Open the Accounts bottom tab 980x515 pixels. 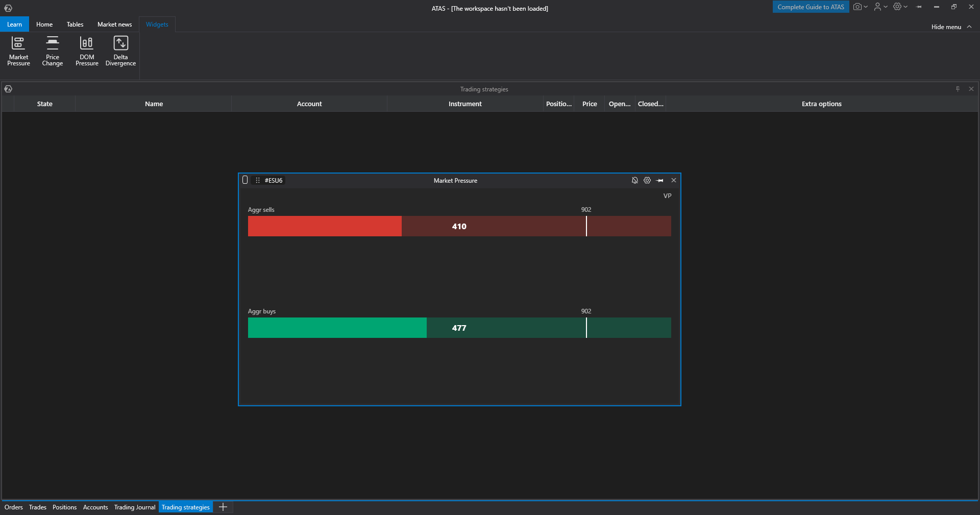[95, 507]
